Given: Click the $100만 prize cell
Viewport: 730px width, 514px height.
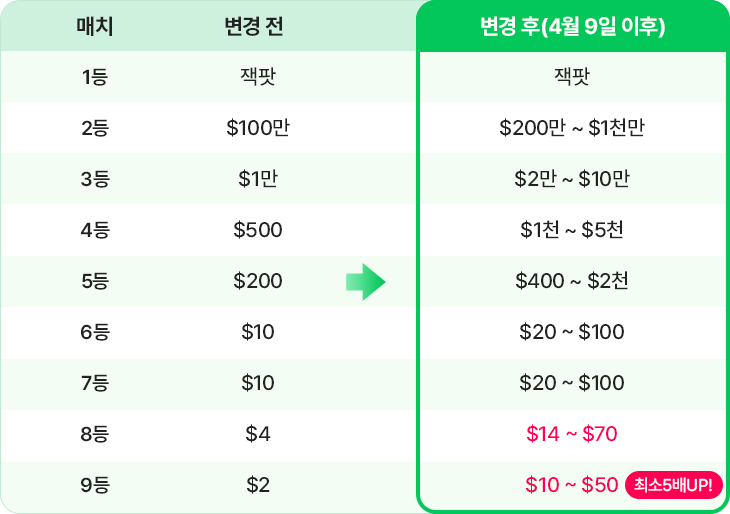Looking at the screenshot, I should coord(257,128).
